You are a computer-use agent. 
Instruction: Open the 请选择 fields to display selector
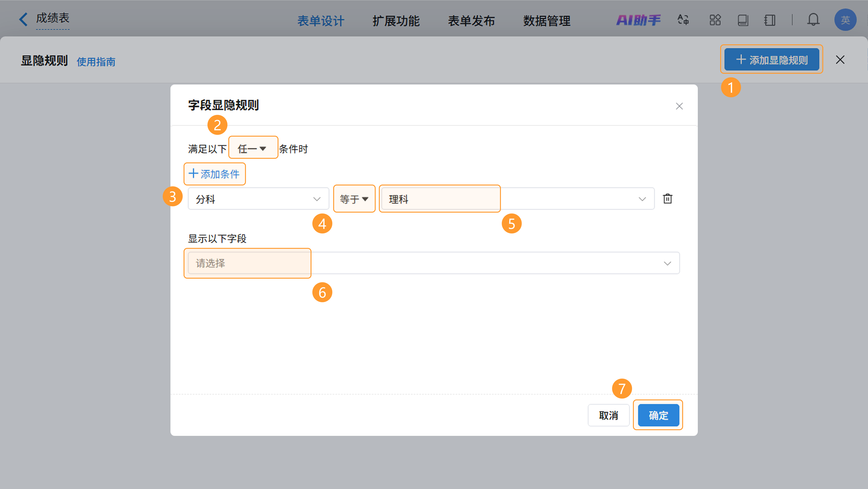point(433,263)
